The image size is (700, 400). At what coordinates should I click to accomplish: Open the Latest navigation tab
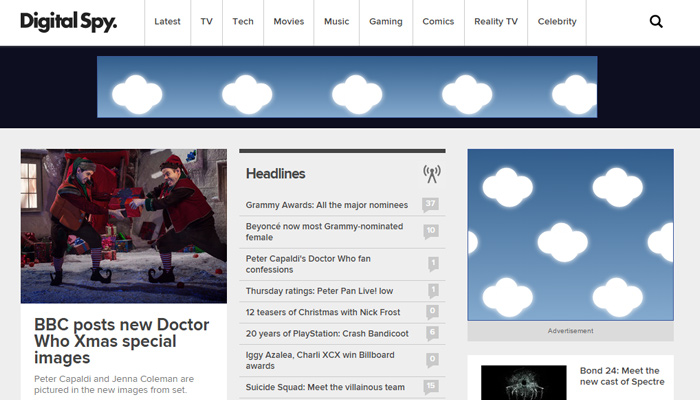pos(168,22)
